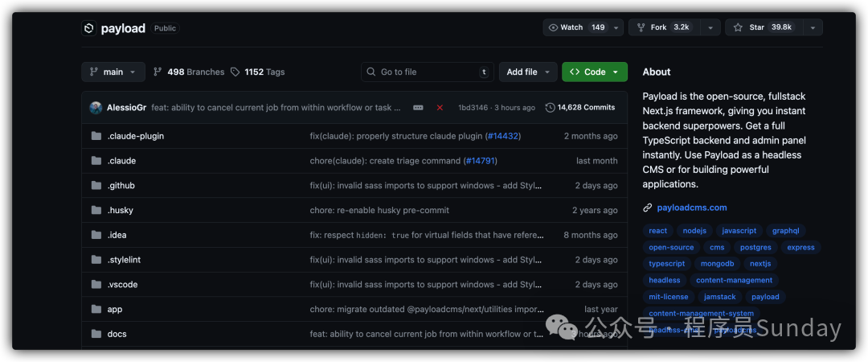Expand the Fork options dropdown arrow
The width and height of the screenshot is (868, 362).
coord(710,27)
